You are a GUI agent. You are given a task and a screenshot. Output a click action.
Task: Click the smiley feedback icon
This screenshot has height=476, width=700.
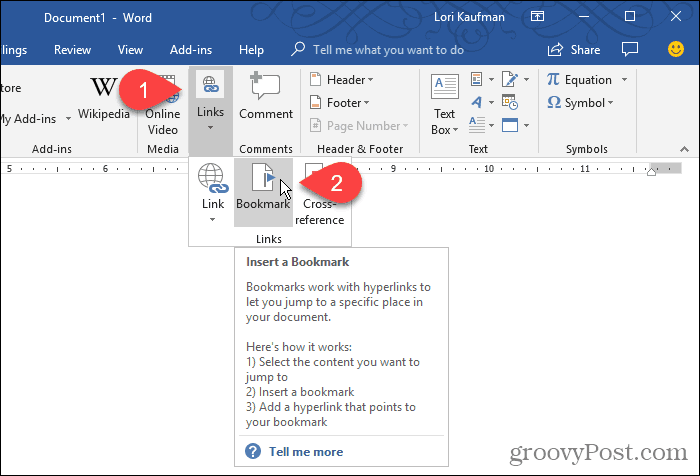tap(675, 49)
